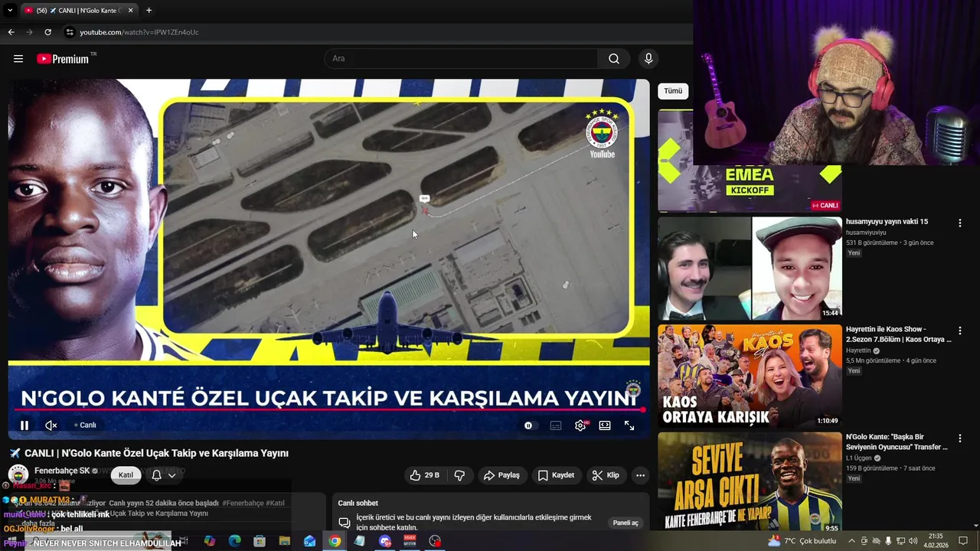The height and width of the screenshot is (551, 980).
Task: Open Google Chrome in the taskbar
Action: pos(335,541)
